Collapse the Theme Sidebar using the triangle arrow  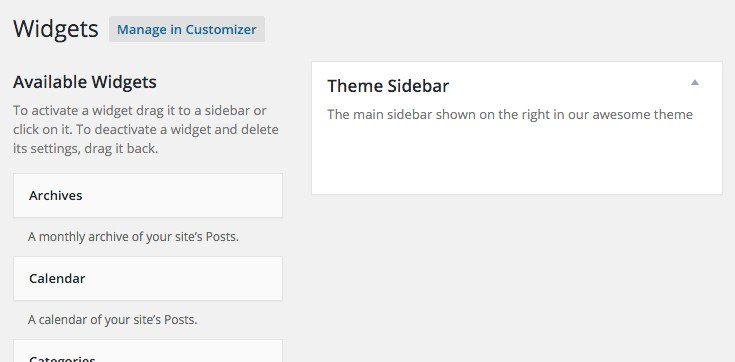[x=695, y=83]
